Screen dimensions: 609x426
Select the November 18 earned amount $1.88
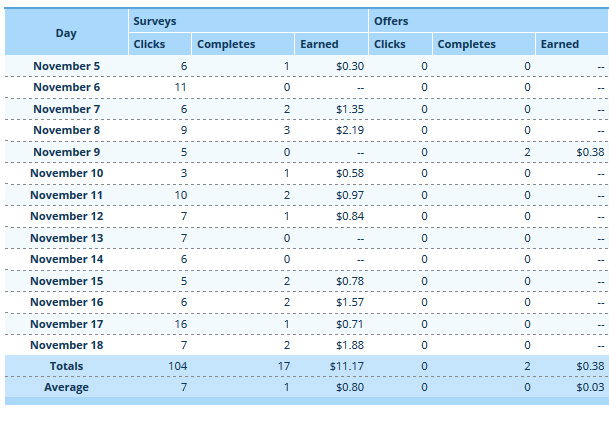pyautogui.click(x=350, y=345)
